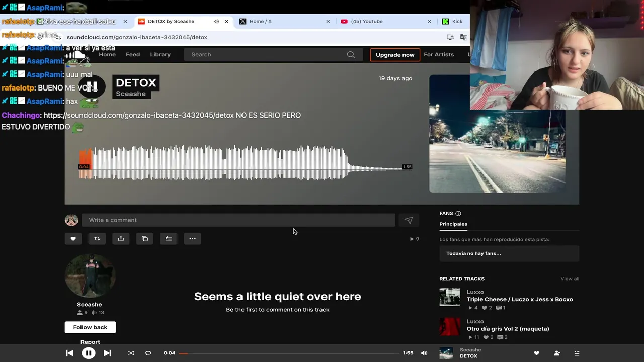Open the DETOX track artwork image
The height and width of the screenshot is (362, 644).
click(497, 134)
